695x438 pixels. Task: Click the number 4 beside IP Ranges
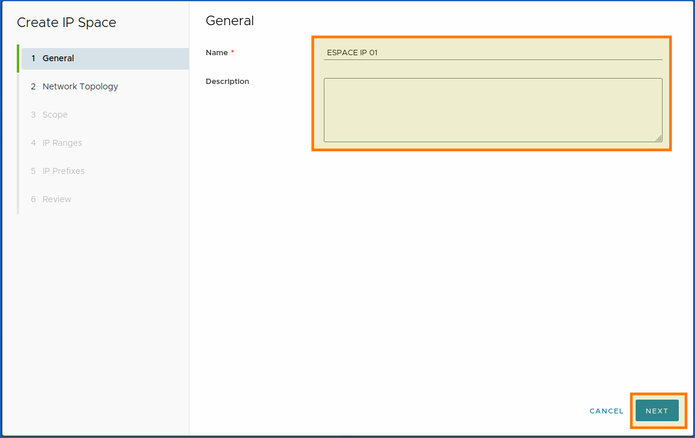point(33,142)
